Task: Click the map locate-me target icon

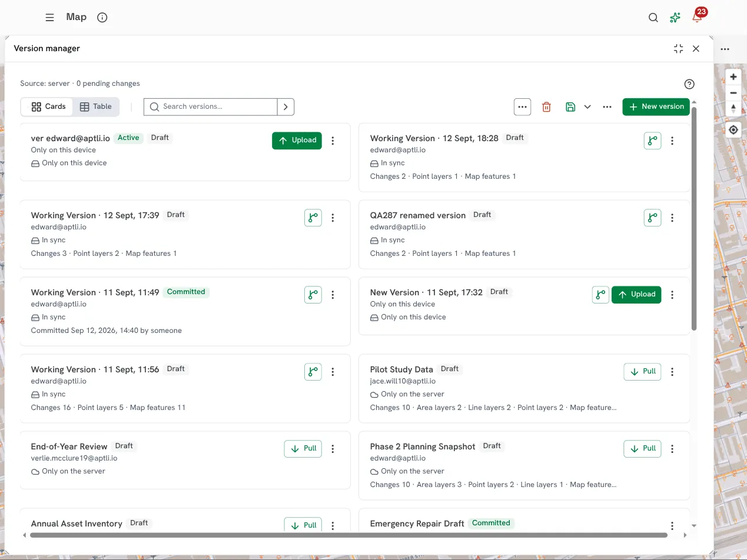Action: coord(733,130)
